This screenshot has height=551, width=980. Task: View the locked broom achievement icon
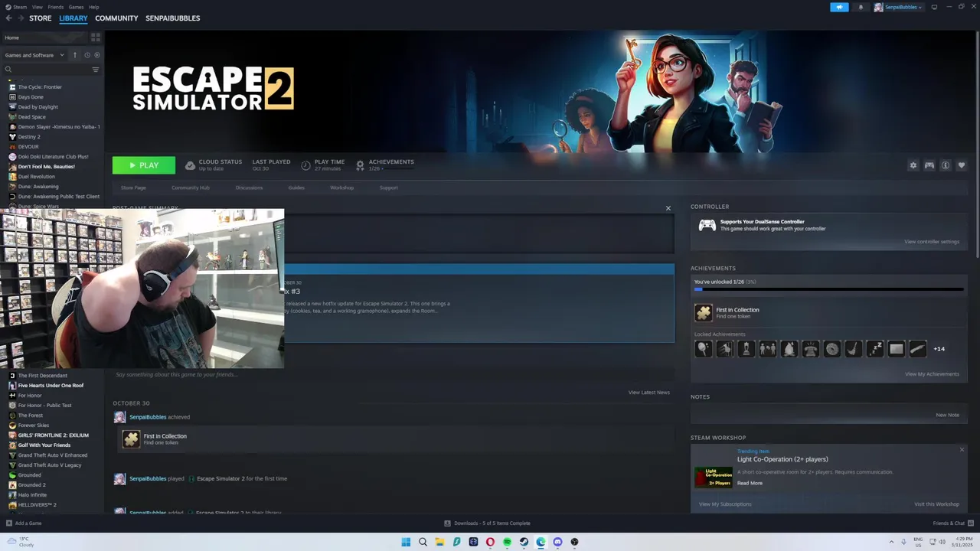coord(853,349)
